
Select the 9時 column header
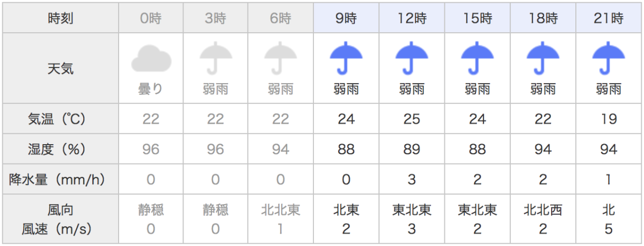point(346,18)
